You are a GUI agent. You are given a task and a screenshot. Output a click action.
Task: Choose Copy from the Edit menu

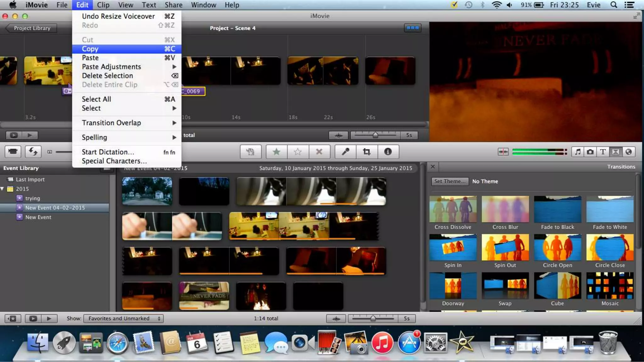coord(127,49)
